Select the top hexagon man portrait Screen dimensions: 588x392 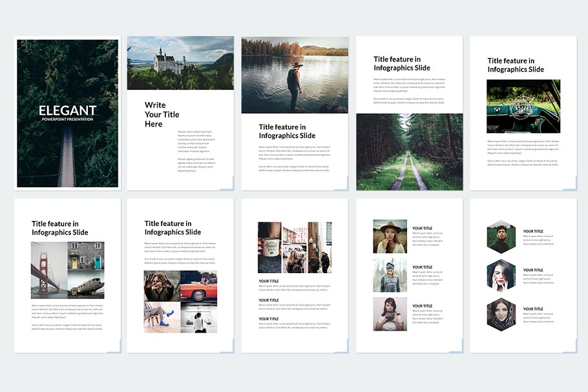pyautogui.click(x=501, y=238)
